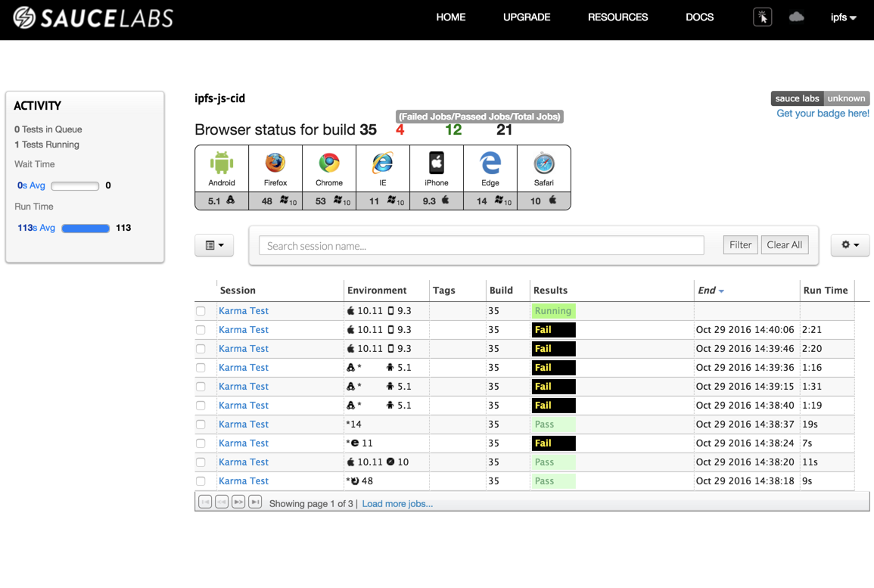
Task: Open the ipfs account dropdown
Action: [x=843, y=17]
